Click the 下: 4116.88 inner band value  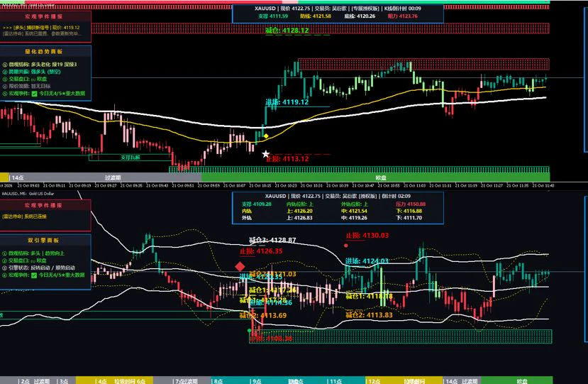(409, 211)
